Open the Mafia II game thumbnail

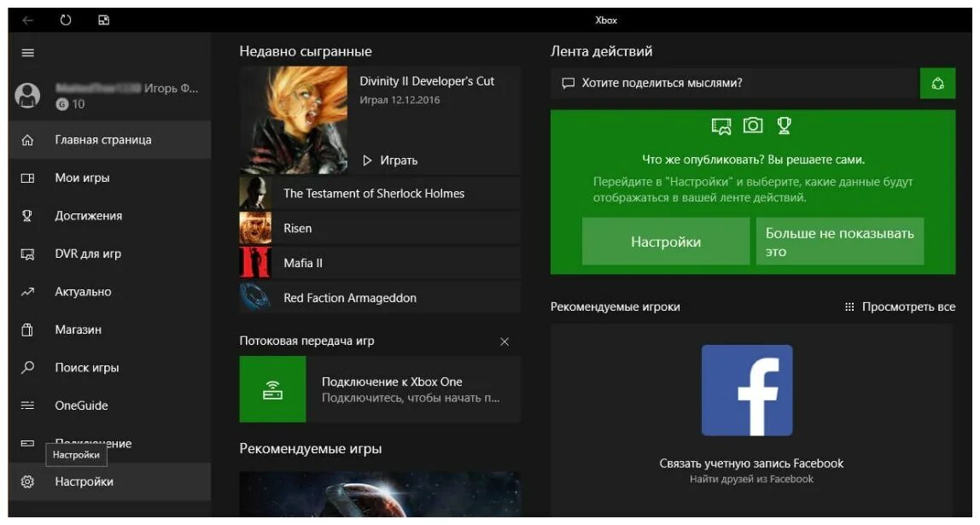255,263
